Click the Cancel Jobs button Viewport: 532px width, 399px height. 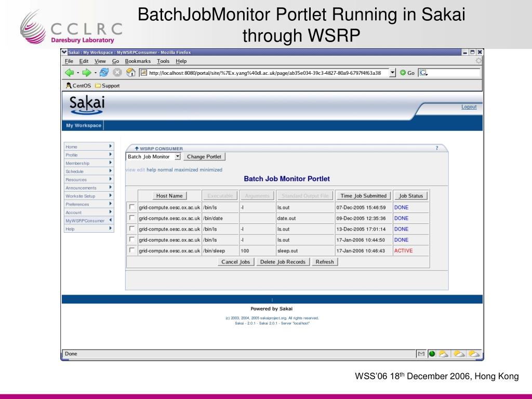pyautogui.click(x=236, y=262)
